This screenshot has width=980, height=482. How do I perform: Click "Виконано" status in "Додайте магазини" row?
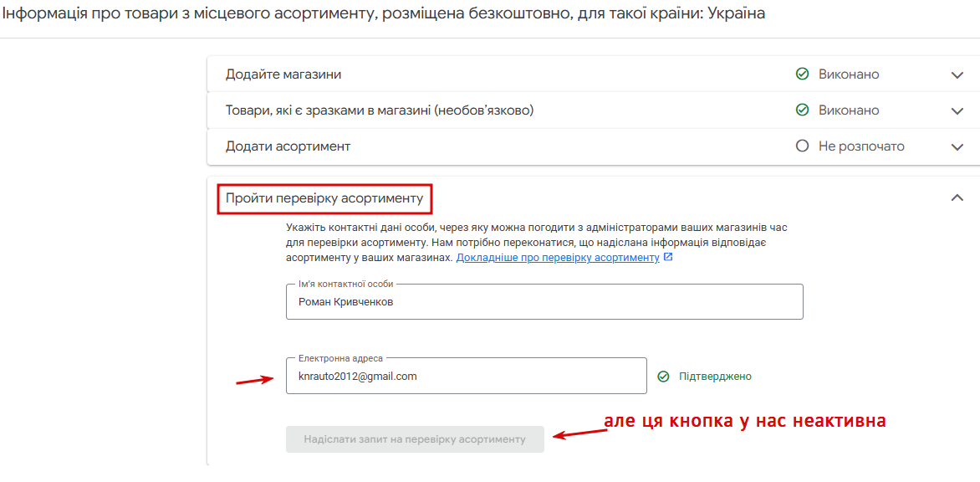pos(849,74)
